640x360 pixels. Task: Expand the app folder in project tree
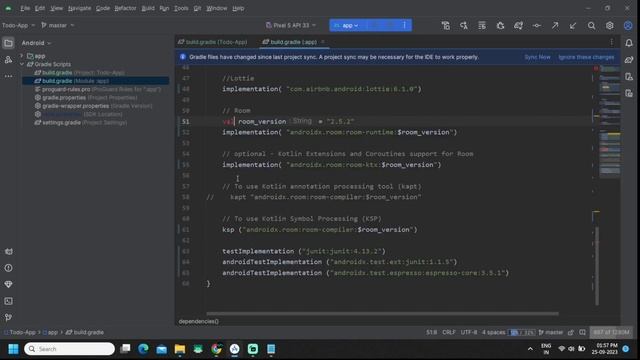(x=22, y=56)
